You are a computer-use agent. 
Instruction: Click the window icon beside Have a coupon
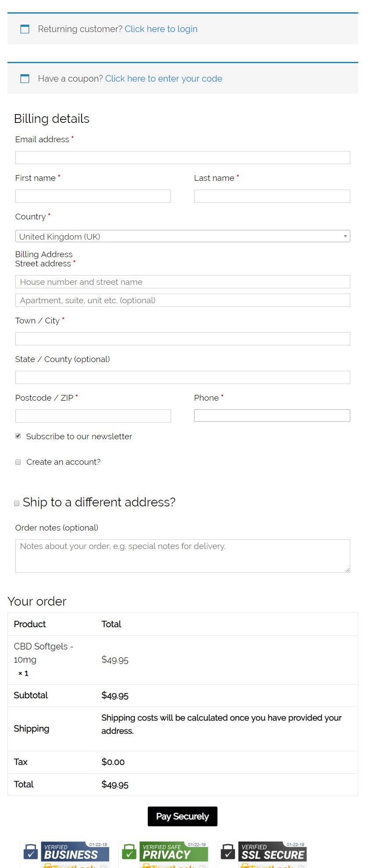(x=25, y=79)
